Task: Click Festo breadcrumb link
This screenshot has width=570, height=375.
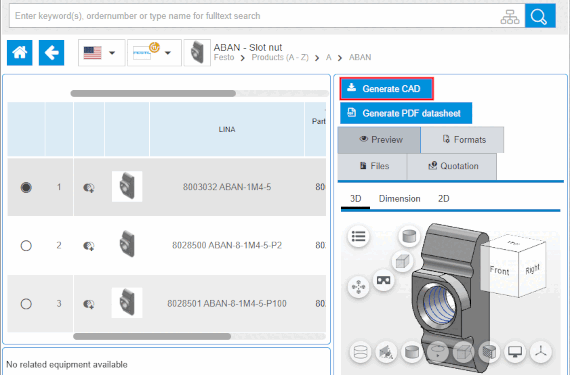Action: (224, 57)
